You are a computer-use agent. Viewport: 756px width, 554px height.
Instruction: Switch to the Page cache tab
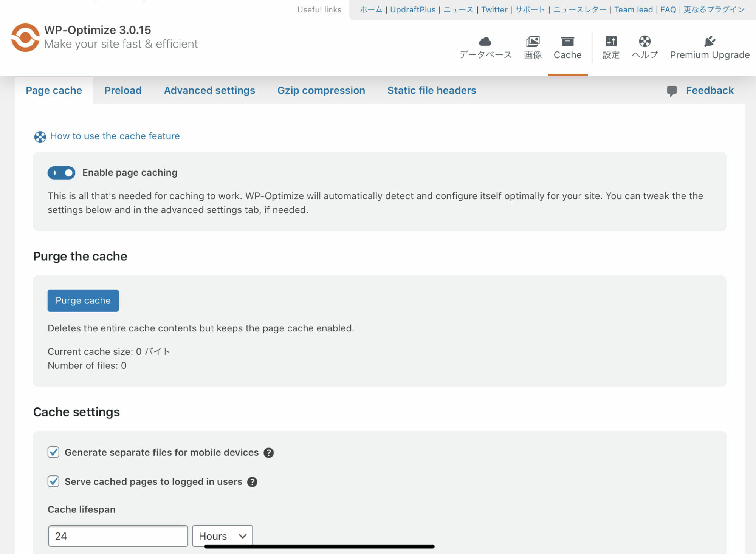[x=54, y=90]
